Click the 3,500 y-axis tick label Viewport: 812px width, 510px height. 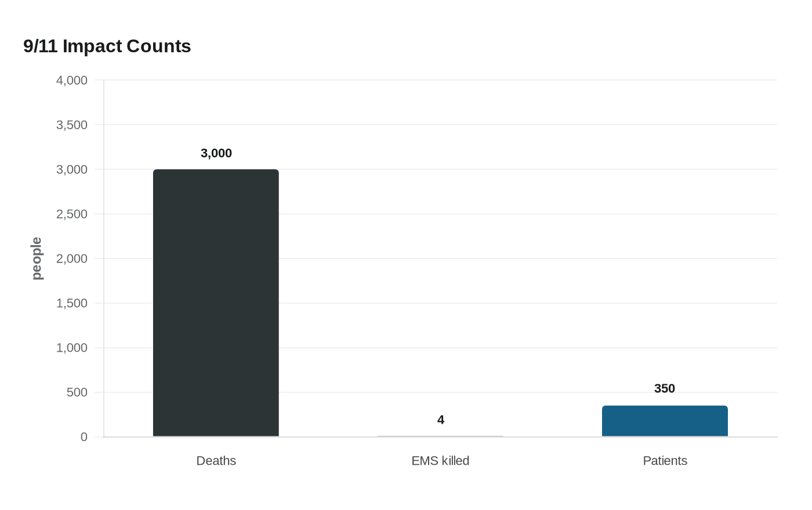72,125
